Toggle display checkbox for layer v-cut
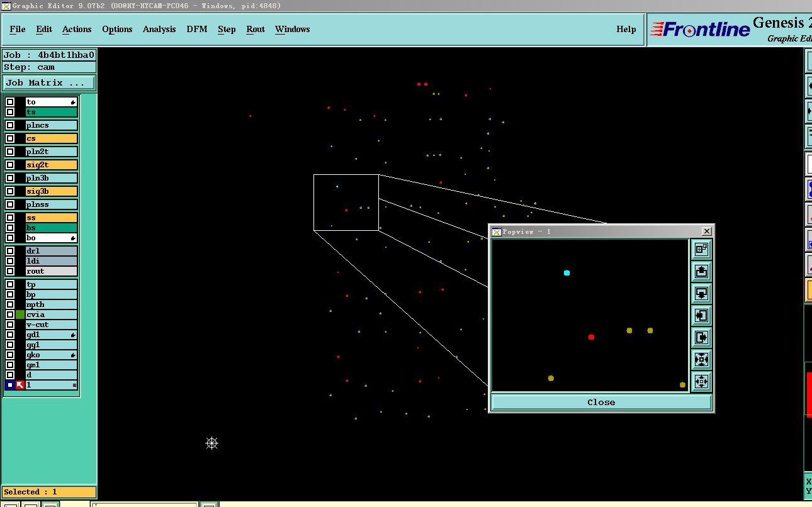The height and width of the screenshot is (507, 812). (10, 325)
